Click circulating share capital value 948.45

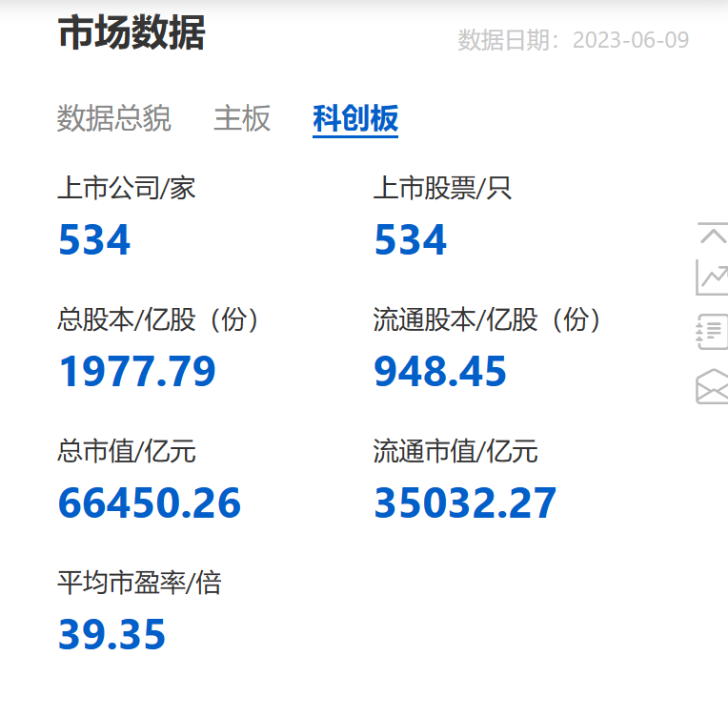pyautogui.click(x=440, y=372)
